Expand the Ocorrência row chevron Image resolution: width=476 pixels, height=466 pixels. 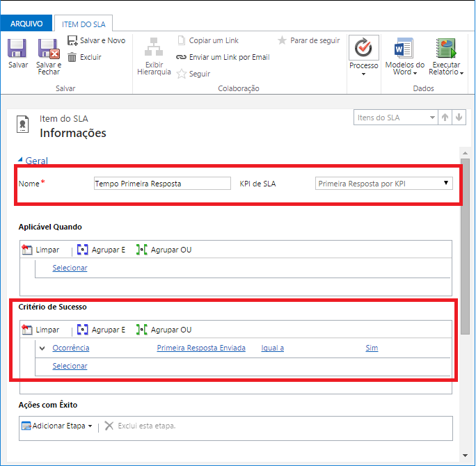tap(42, 348)
